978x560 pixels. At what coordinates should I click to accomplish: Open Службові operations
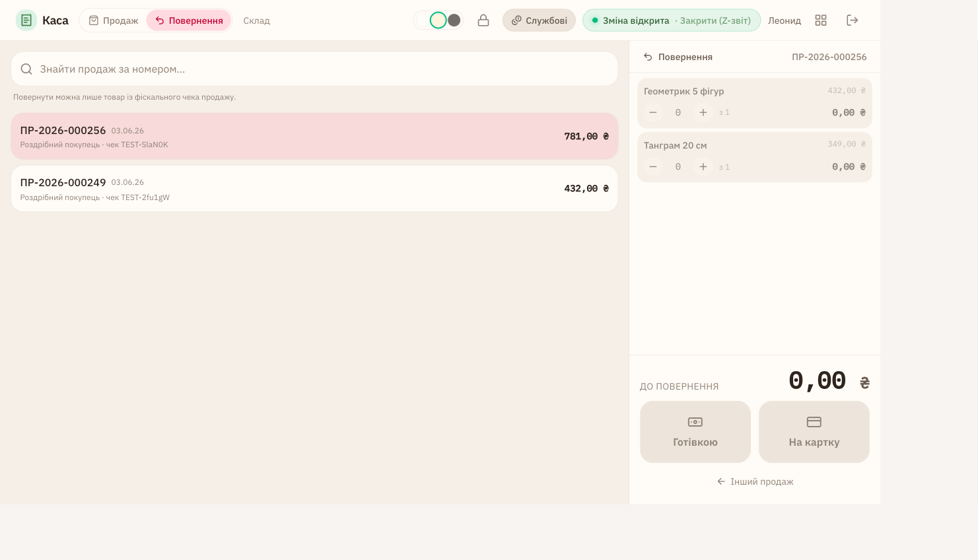pyautogui.click(x=539, y=20)
